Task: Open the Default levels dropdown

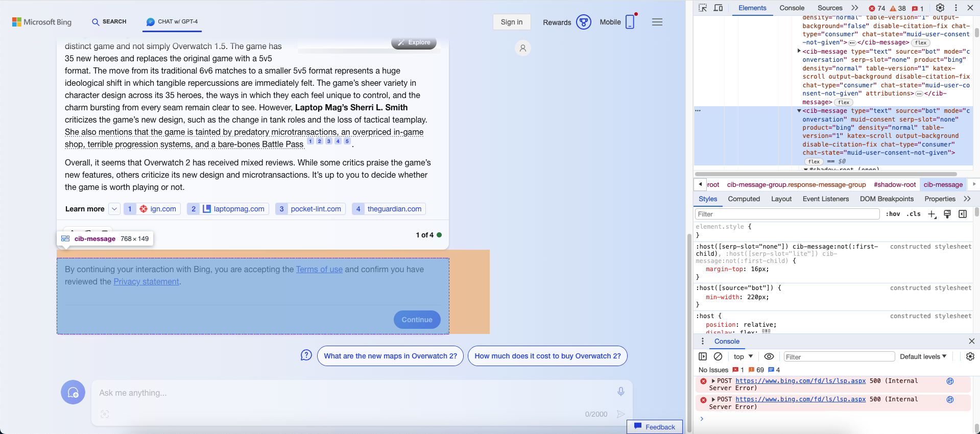Action: click(x=923, y=356)
